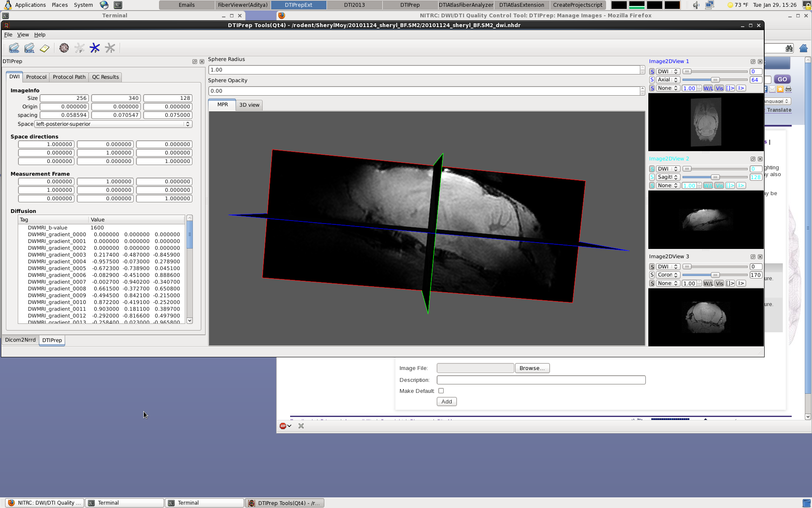Screen dimensions: 812x508
Task: Click the gradient sphere toolbar icon
Action: click(64, 48)
